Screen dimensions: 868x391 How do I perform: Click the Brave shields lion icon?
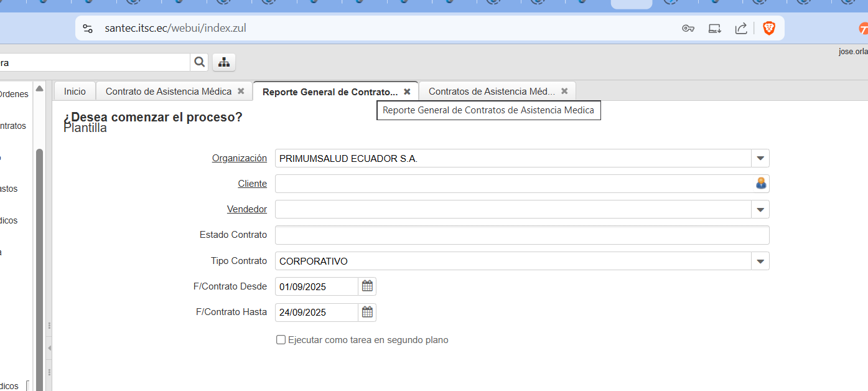(769, 28)
